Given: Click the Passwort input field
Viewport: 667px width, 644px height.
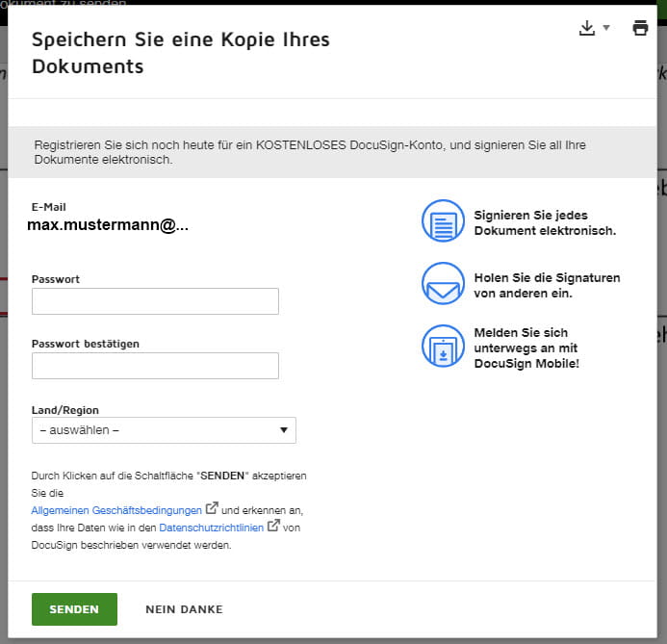Looking at the screenshot, I should pyautogui.click(x=155, y=301).
